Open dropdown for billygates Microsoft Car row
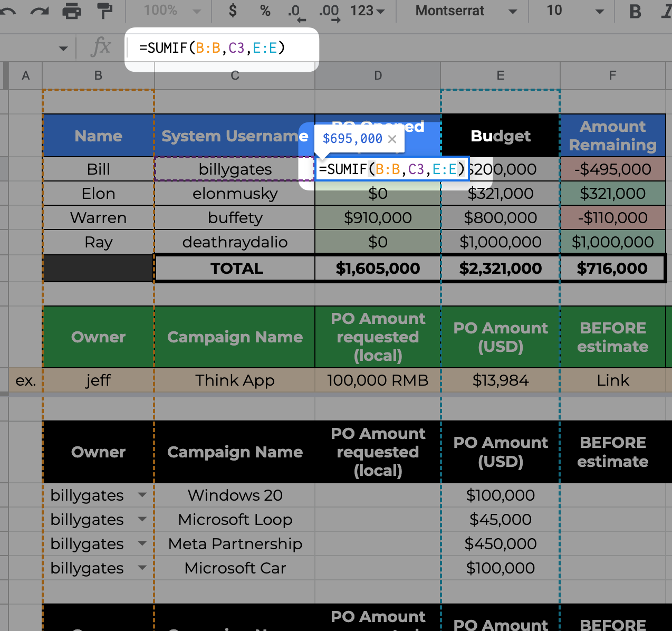The width and height of the screenshot is (672, 631). click(x=142, y=568)
